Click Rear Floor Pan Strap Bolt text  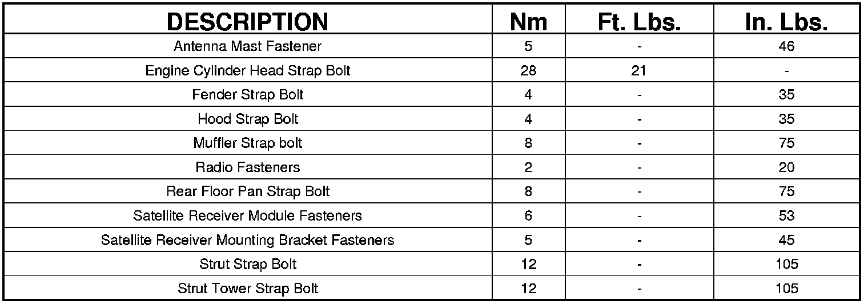point(247,191)
